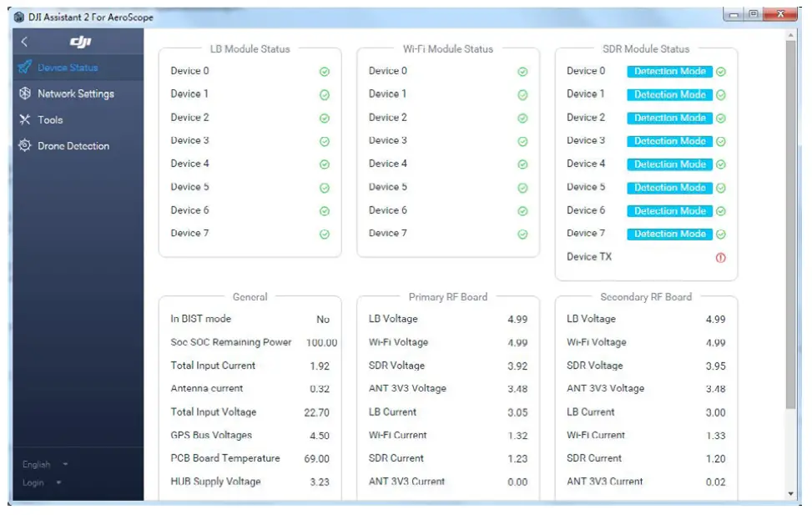812x515 pixels.
Task: Click Detection Mode button for SDR Device 6
Action: click(669, 211)
